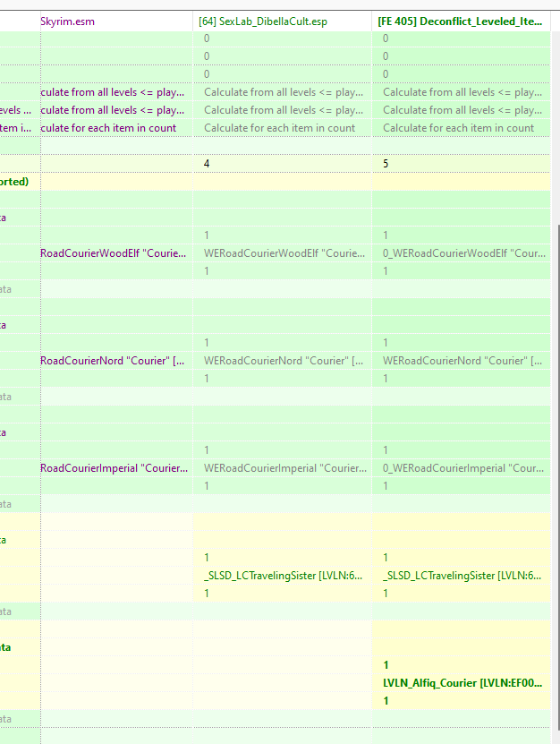560x744 pixels.
Task: Select RoadCourierImperial "Courier..." in Skyrim.esm column
Action: click(116, 468)
